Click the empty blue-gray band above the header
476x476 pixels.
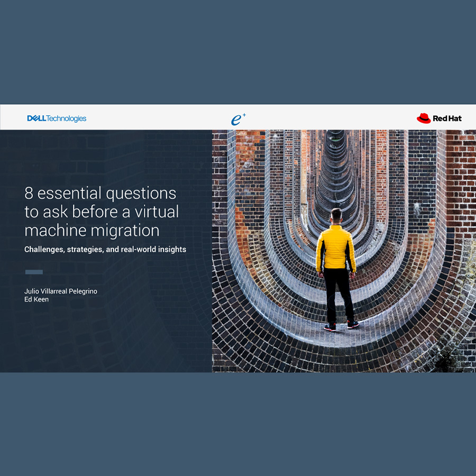[238, 52]
